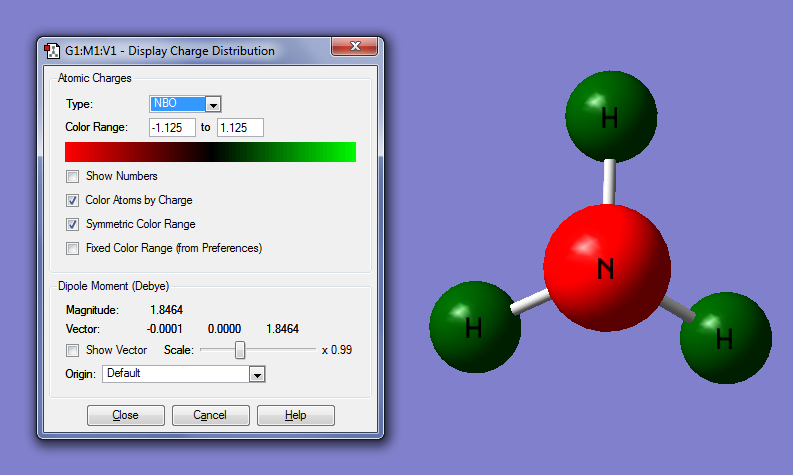793x475 pixels.
Task: Click the Color Range maximum field 1.125
Action: (240, 127)
